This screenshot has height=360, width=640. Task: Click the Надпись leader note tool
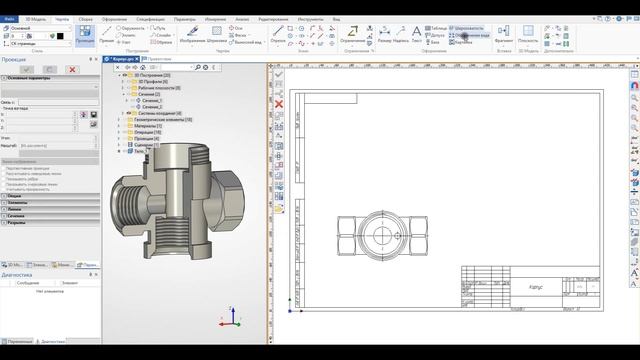(x=401, y=35)
